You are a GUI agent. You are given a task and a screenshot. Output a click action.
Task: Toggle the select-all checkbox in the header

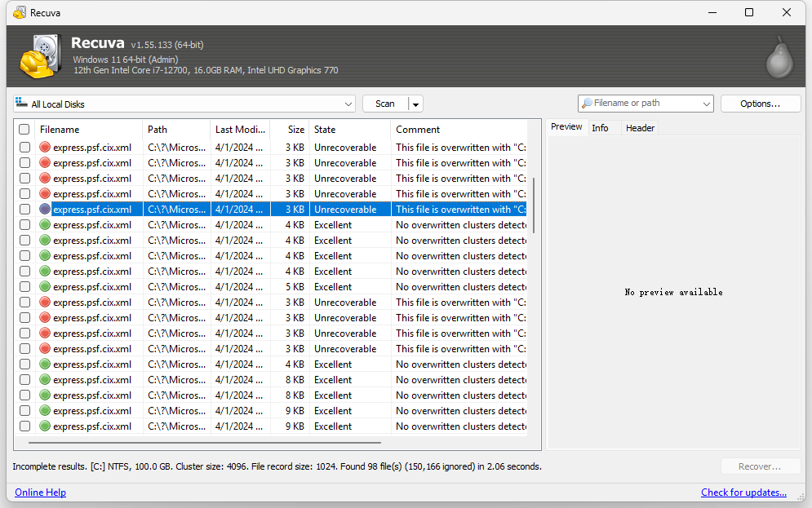pos(24,130)
